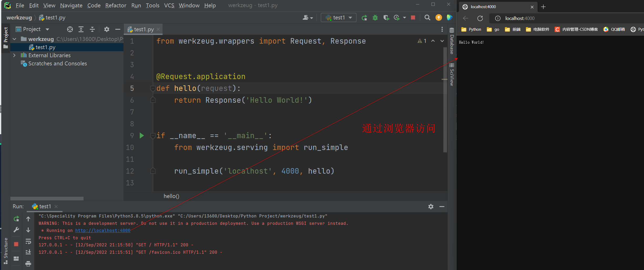The image size is (644, 270).
Task: Open the QQ邮箱 bookmark in browser
Action: 614,29
